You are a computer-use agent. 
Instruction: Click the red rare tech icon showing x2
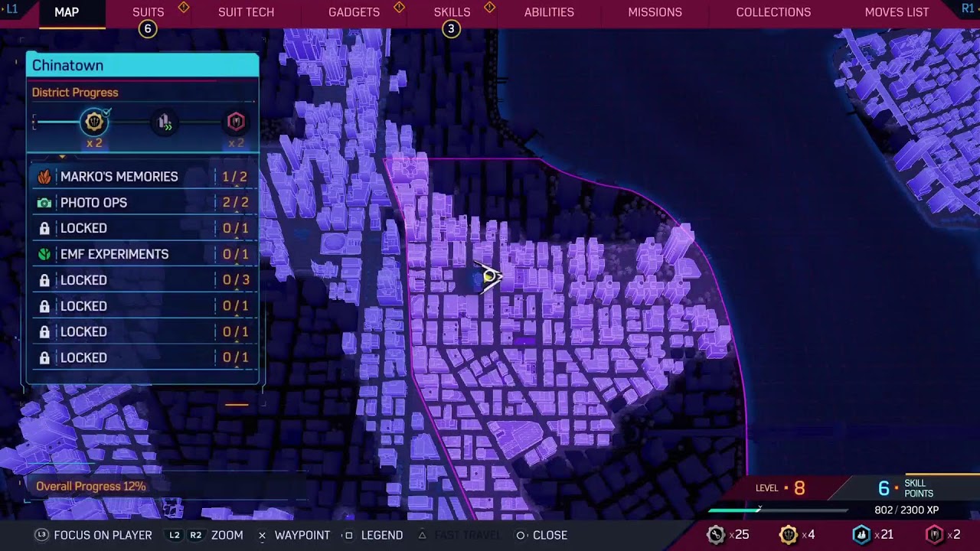[x=934, y=535]
